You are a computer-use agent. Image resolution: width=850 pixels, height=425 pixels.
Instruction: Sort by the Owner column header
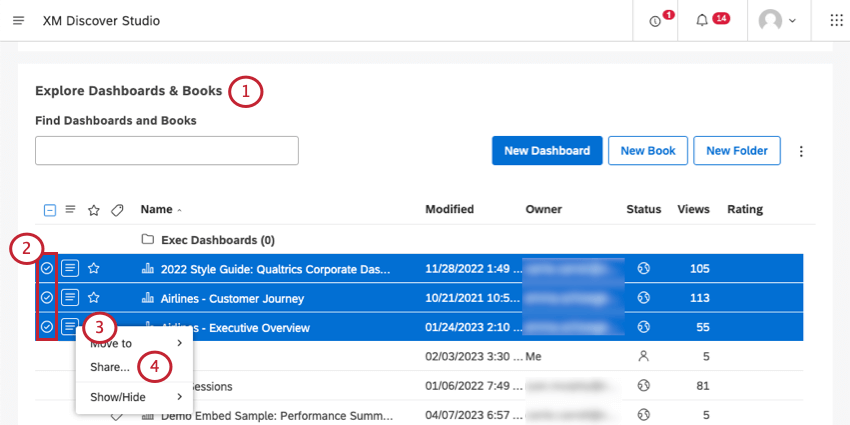pos(544,209)
